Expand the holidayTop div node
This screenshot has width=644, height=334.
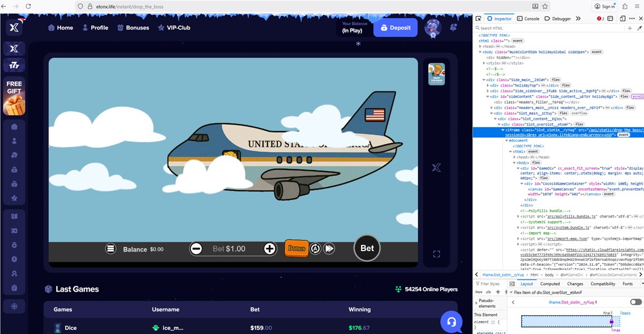pyautogui.click(x=488, y=85)
